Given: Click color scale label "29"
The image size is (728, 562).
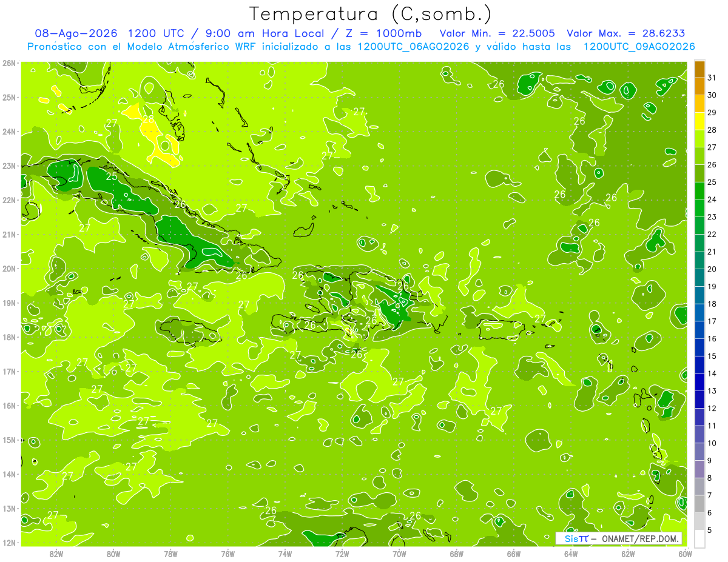Looking at the screenshot, I should pos(712,113).
